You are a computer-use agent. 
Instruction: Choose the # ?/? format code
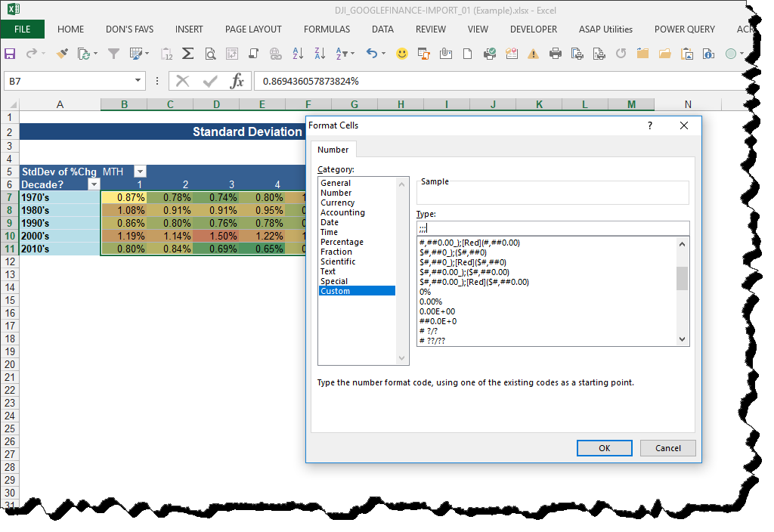click(x=429, y=331)
